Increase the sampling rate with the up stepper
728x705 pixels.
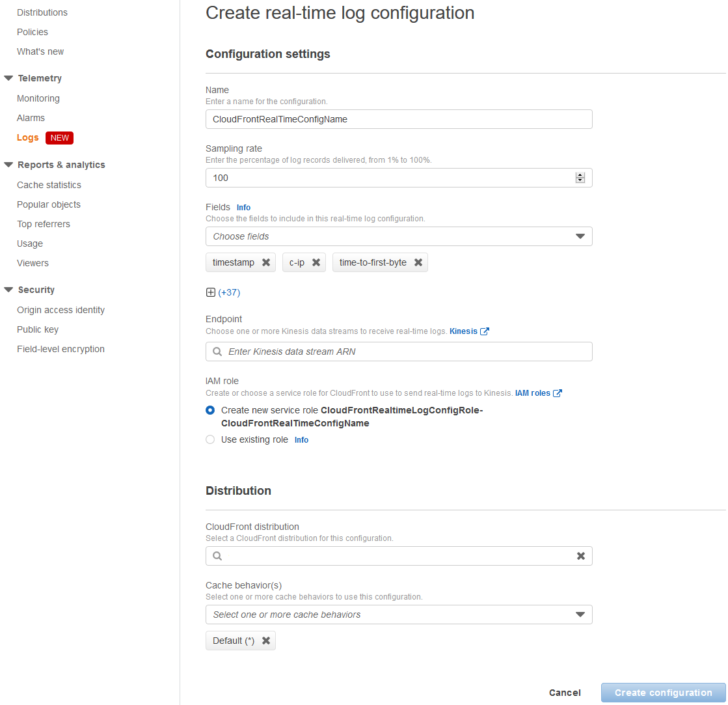point(580,175)
